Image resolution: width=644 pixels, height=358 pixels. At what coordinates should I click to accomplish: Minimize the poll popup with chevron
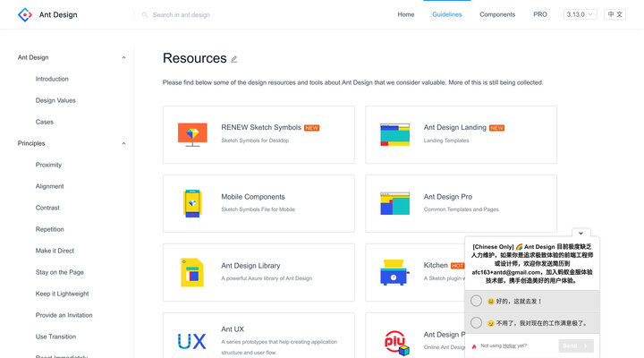pos(581,234)
